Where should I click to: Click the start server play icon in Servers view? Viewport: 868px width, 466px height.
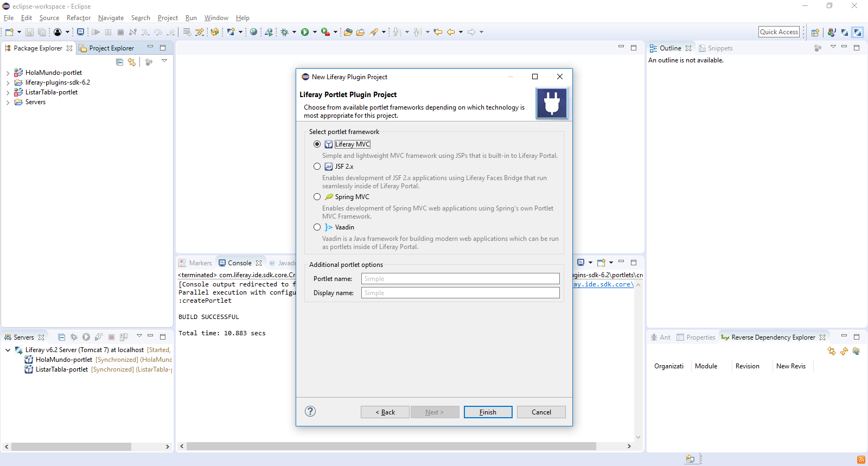[86, 337]
